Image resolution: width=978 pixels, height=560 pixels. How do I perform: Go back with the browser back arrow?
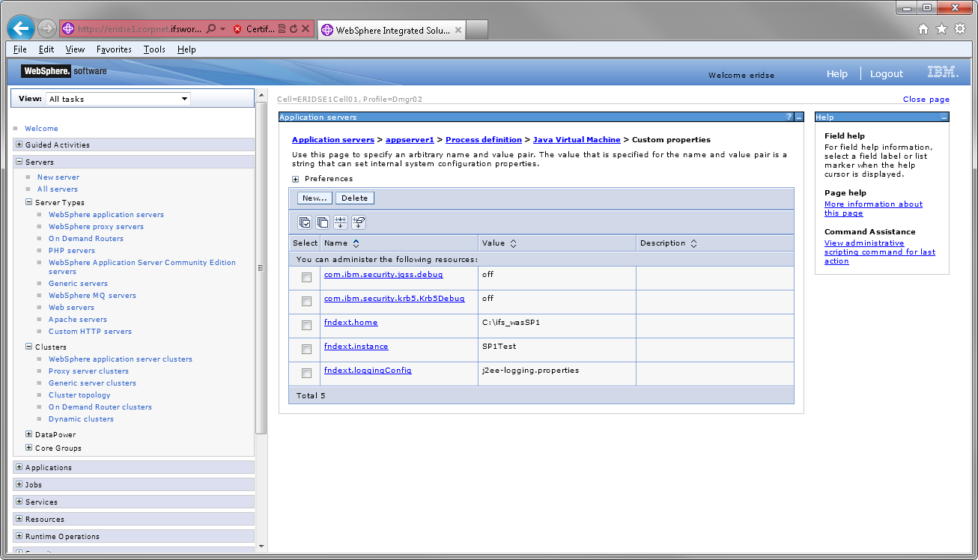pos(20,28)
